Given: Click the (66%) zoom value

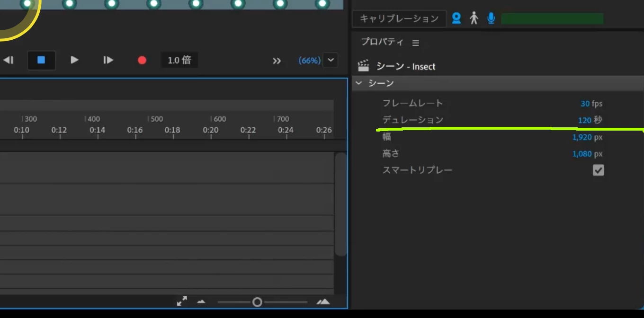Looking at the screenshot, I should (309, 61).
